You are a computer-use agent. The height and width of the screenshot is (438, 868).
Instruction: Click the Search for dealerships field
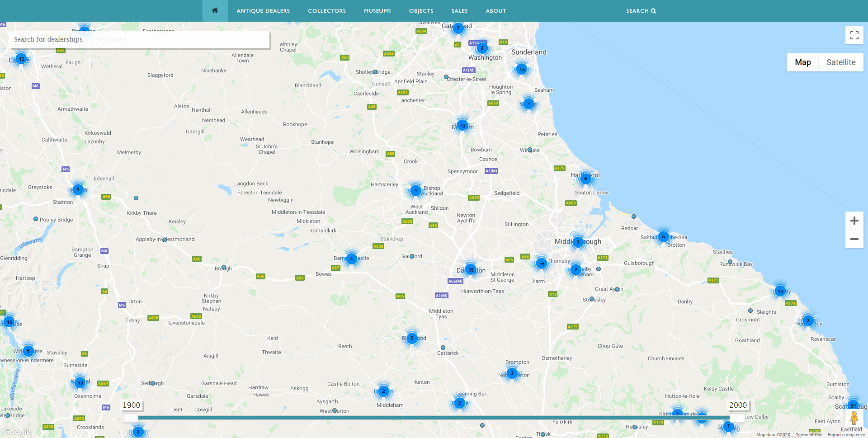(x=139, y=39)
